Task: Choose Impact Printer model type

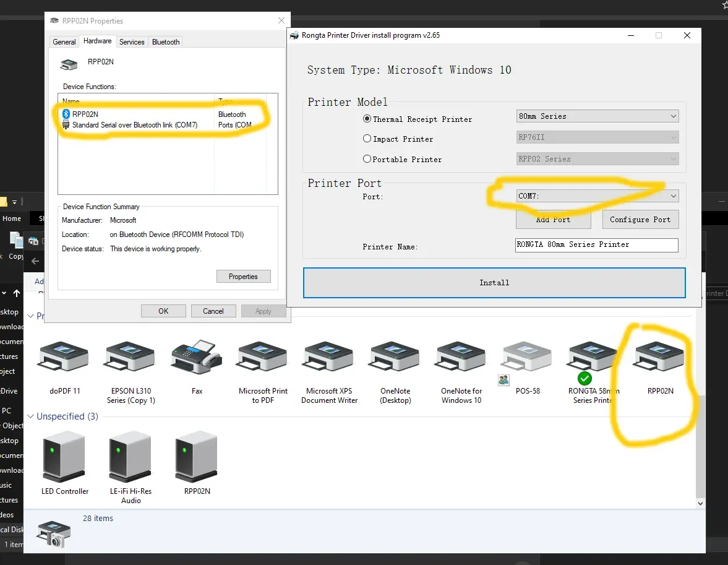Action: [367, 139]
